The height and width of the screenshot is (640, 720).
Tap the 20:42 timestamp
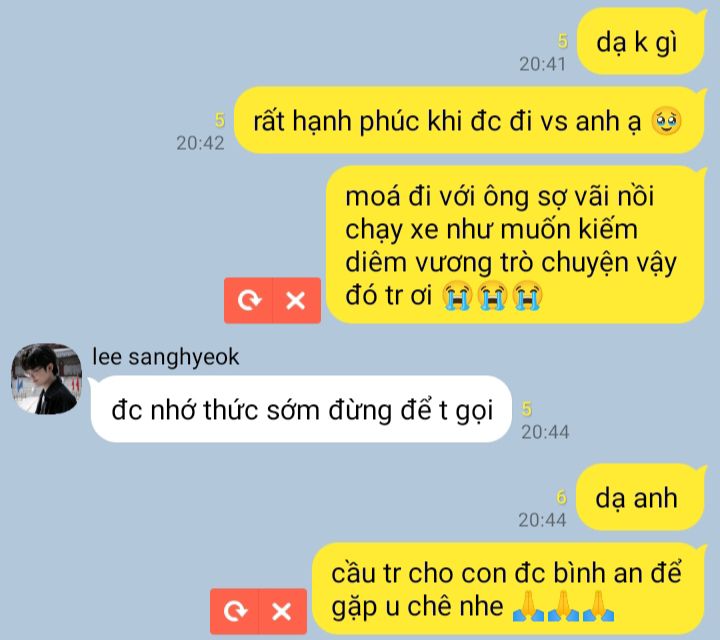pos(200,143)
